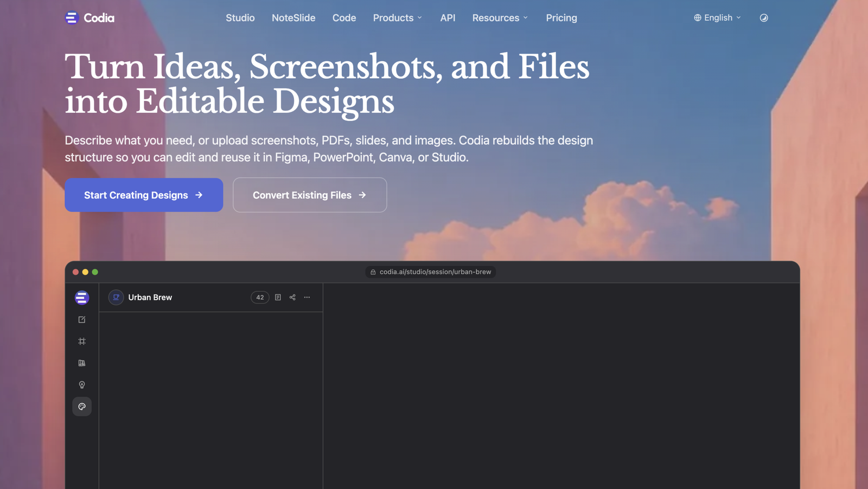Click the share icon beside Urban Brew
868x489 pixels.
[292, 297]
